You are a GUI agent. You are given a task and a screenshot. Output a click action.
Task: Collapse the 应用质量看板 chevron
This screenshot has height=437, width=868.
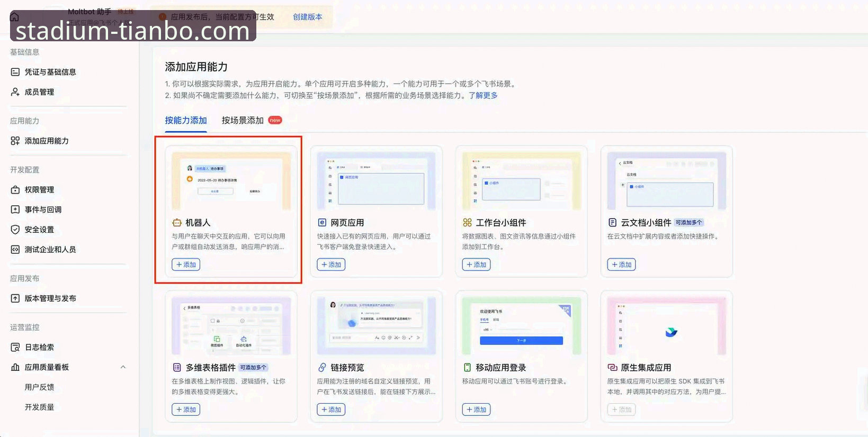point(123,367)
